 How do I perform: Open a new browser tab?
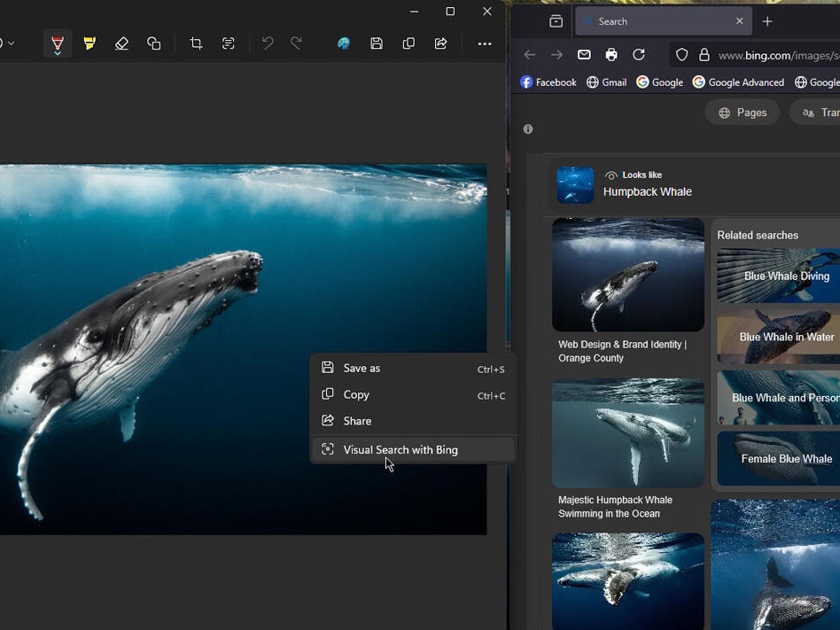pos(767,21)
